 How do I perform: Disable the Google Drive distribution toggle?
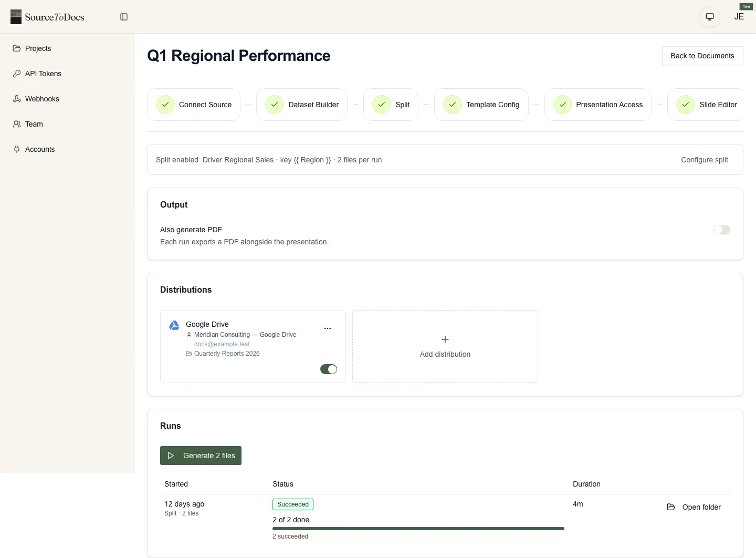(x=329, y=369)
